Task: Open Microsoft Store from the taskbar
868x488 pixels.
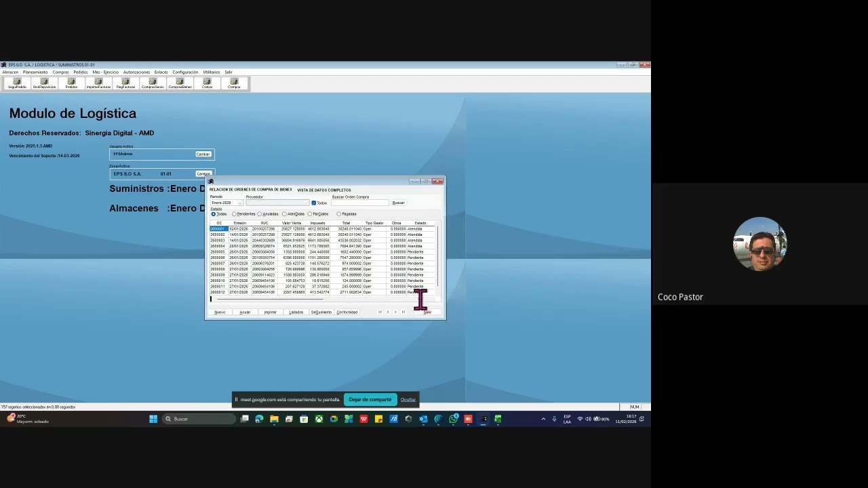Action: point(304,419)
